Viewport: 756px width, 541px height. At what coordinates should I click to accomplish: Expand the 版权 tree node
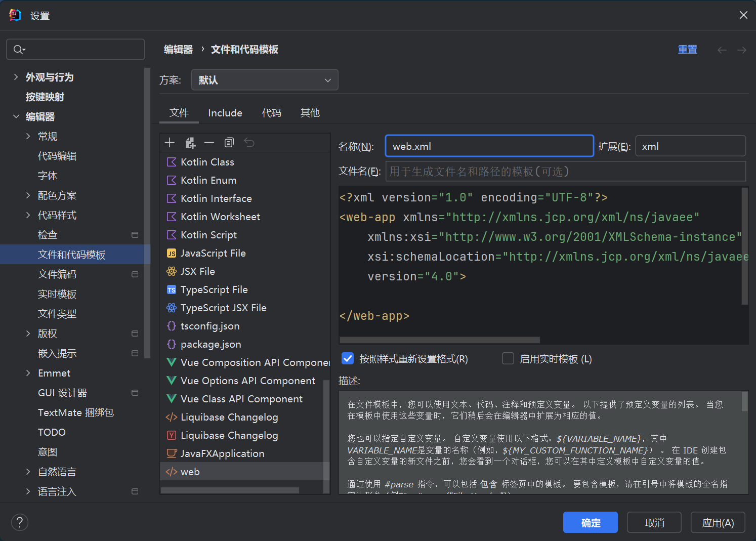(x=28, y=334)
